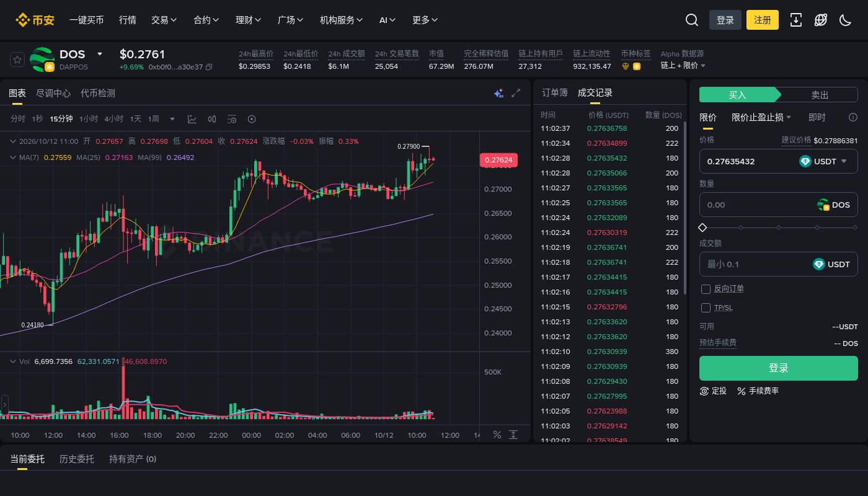Add DOS to favorites with the star
The height and width of the screenshot is (496, 868).
pyautogui.click(x=17, y=60)
